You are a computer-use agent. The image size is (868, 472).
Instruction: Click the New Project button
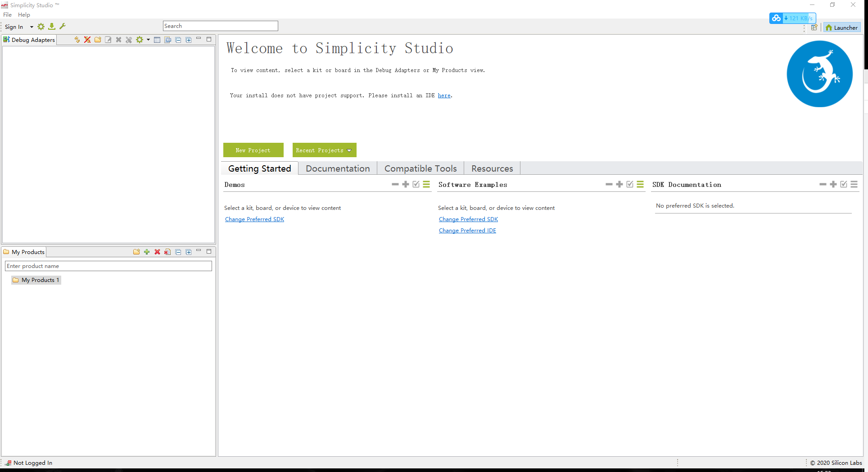[253, 150]
